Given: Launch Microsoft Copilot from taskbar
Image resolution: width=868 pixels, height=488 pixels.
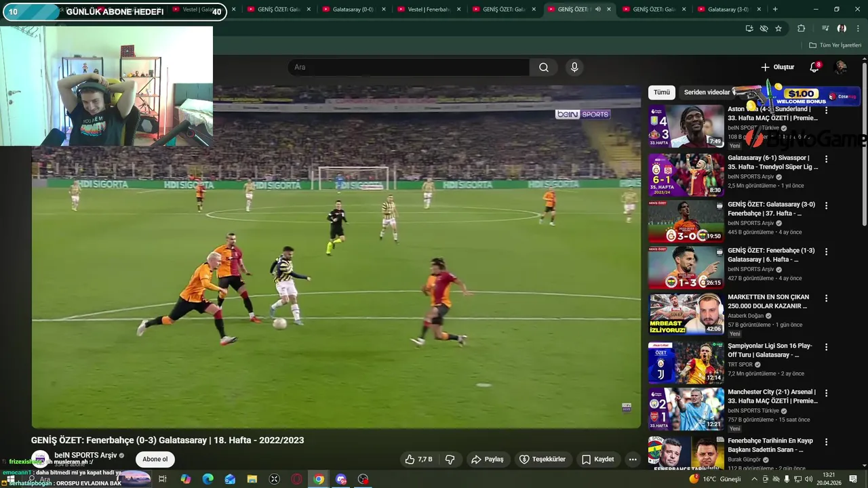Looking at the screenshot, I should 185,479.
